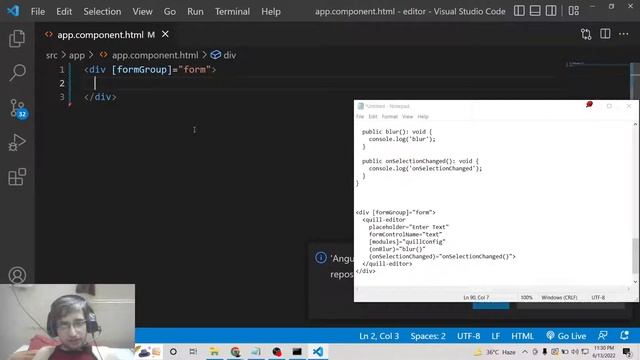The image size is (640, 360).
Task: Click Notepad's scroll up arrow
Action: tap(635, 124)
